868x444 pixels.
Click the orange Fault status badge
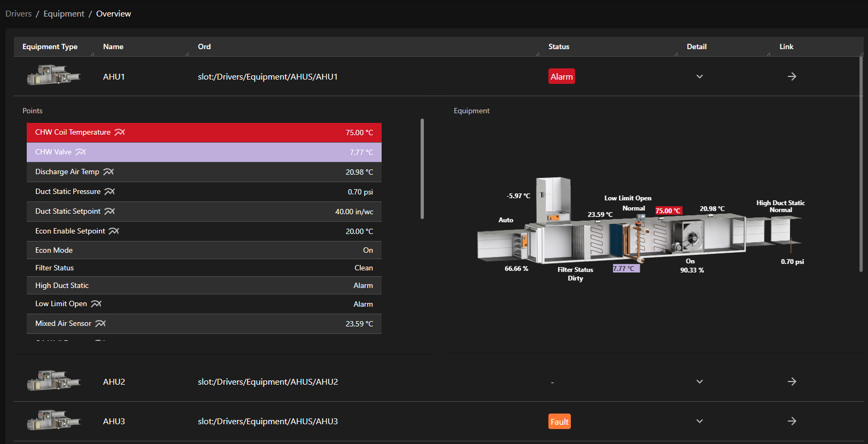coord(559,422)
